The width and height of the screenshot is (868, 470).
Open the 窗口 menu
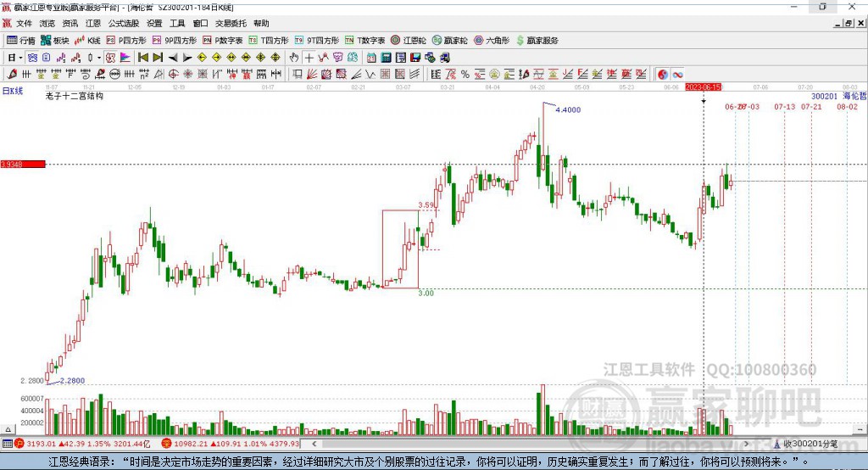pyautogui.click(x=200, y=23)
